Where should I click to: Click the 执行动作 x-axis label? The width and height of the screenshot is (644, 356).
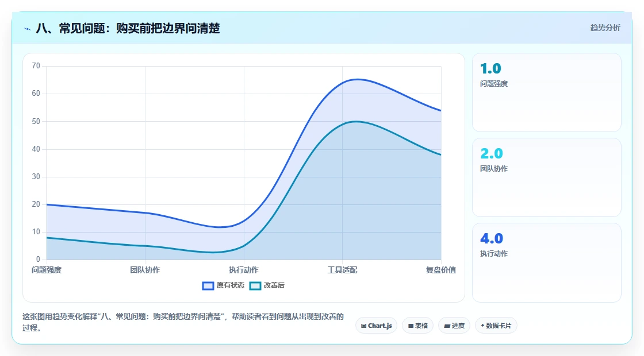point(244,270)
